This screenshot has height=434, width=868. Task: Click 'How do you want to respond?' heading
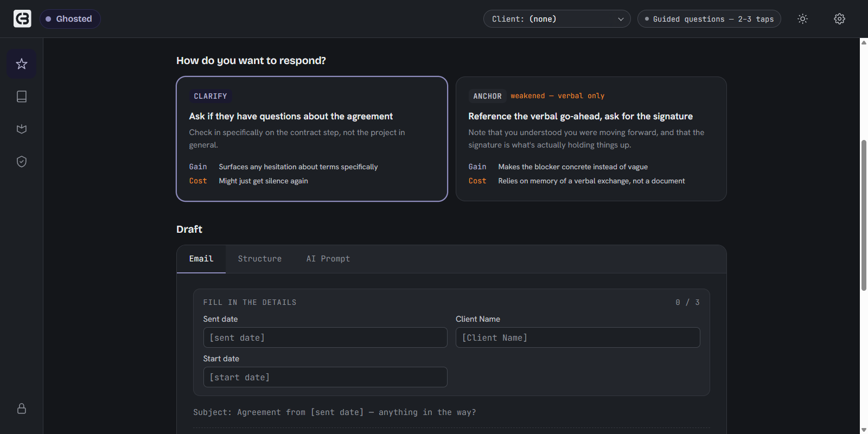[251, 61]
